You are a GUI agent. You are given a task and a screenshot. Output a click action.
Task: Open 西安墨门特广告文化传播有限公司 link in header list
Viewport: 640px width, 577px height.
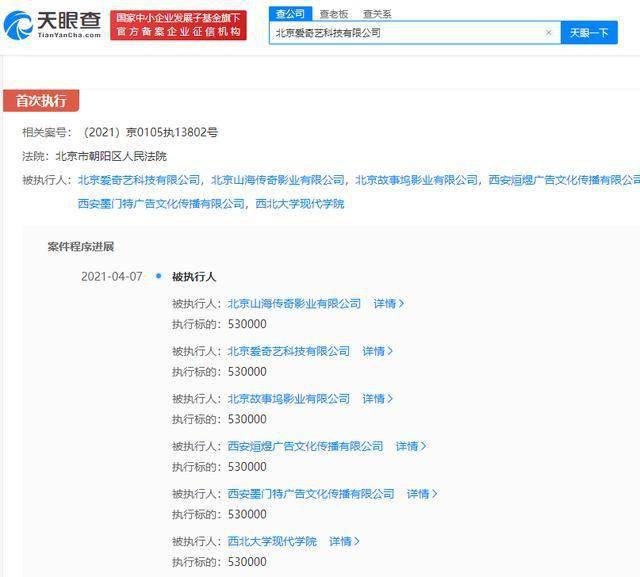[161, 204]
